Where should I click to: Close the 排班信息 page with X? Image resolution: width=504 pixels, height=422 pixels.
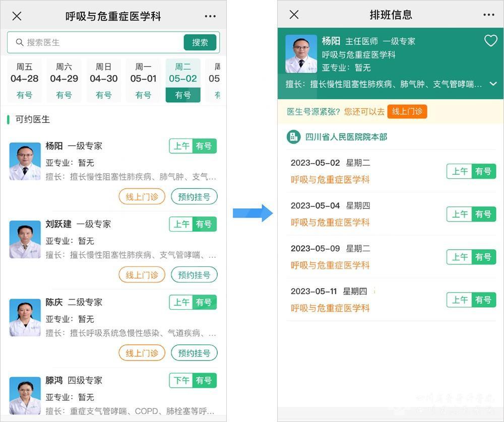[x=294, y=15]
